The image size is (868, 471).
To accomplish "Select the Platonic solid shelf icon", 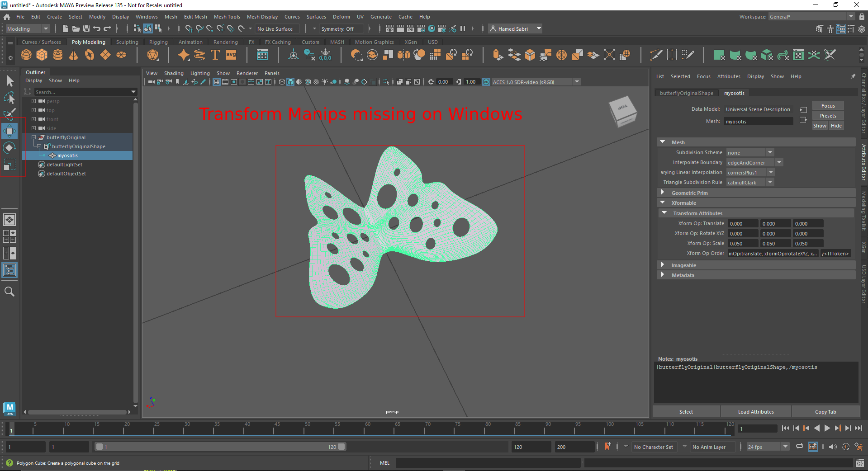I will point(152,55).
